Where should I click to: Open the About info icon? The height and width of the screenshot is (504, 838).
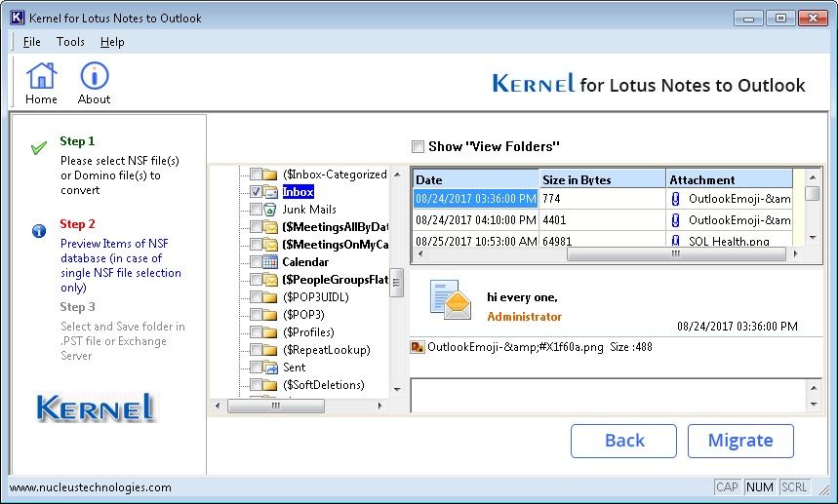[94, 76]
